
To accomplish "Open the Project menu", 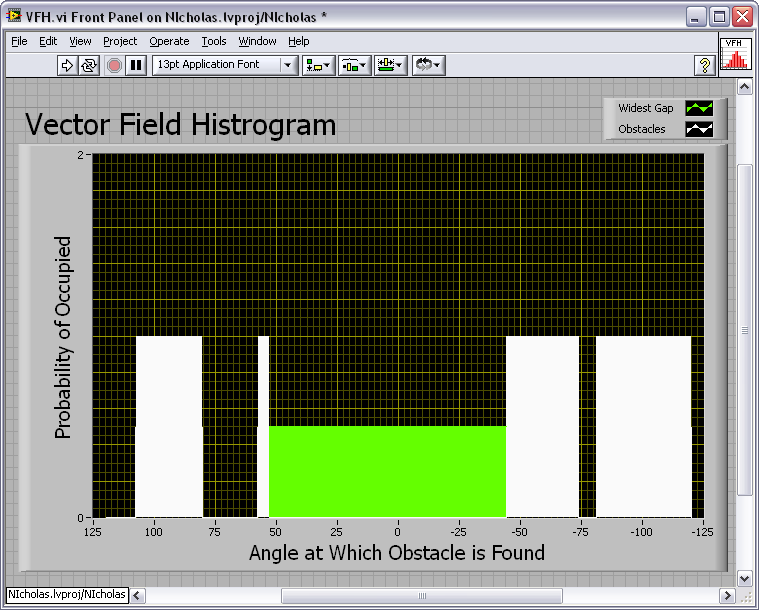I will (x=120, y=41).
